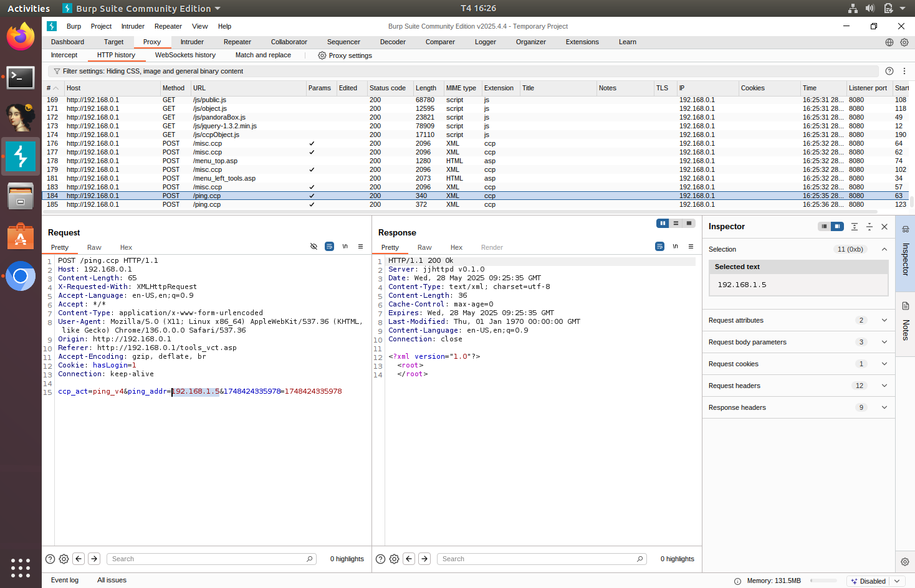Open Ubuntu Software from the dock
915x588 pixels.
(x=21, y=236)
